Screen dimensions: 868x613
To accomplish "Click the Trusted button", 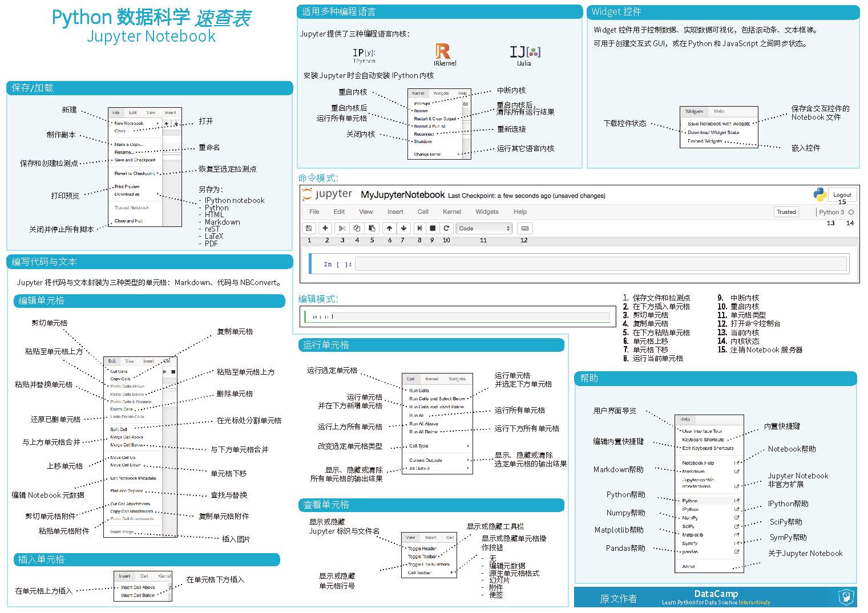I will click(786, 212).
